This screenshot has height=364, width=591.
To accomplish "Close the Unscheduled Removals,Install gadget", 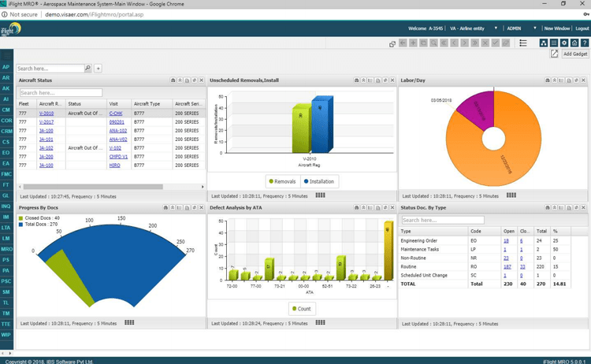I will pos(392,80).
